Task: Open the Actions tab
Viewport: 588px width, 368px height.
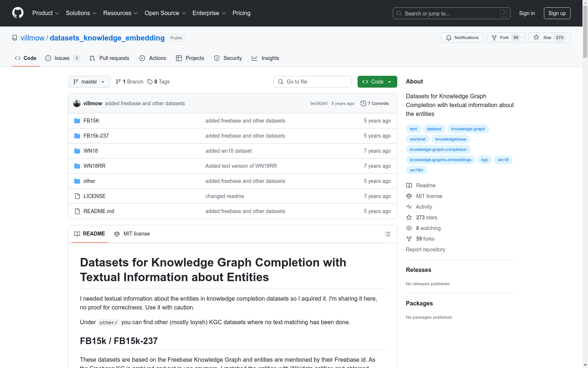Action: (153, 58)
